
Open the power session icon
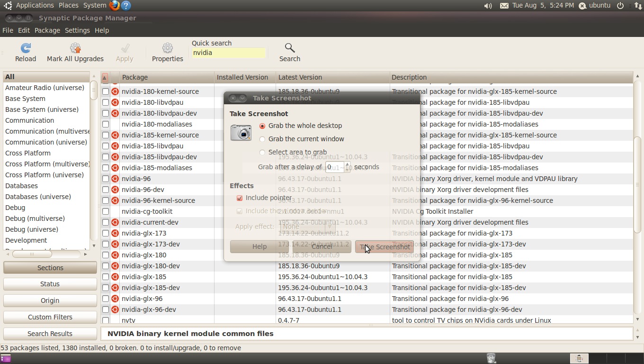click(620, 6)
